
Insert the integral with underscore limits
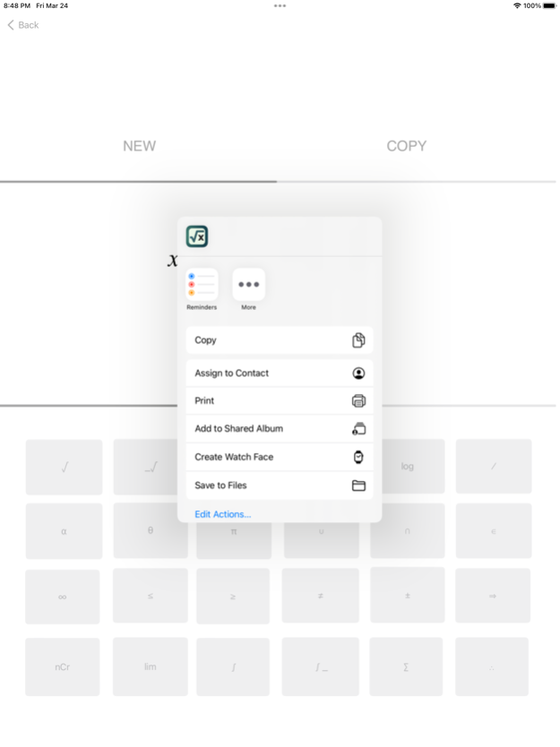point(320,666)
